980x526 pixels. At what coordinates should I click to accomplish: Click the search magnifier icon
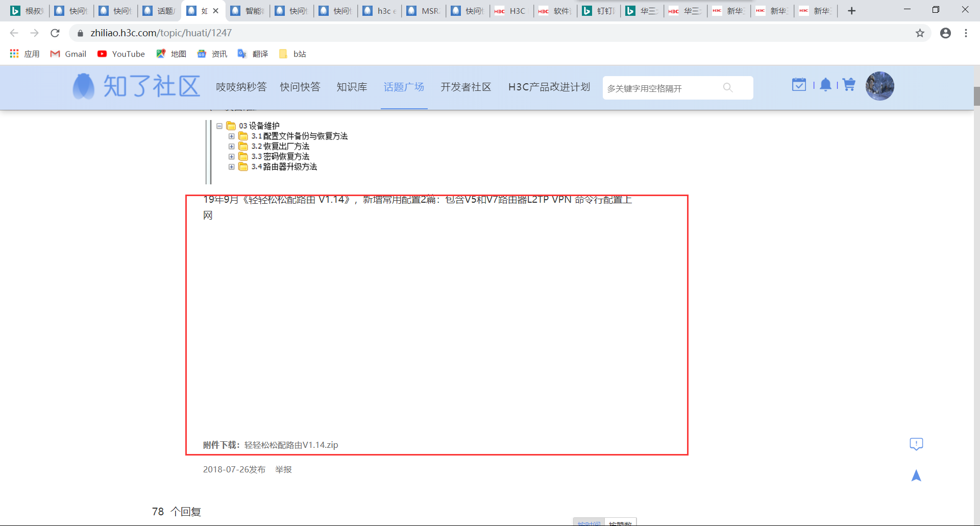tap(728, 88)
